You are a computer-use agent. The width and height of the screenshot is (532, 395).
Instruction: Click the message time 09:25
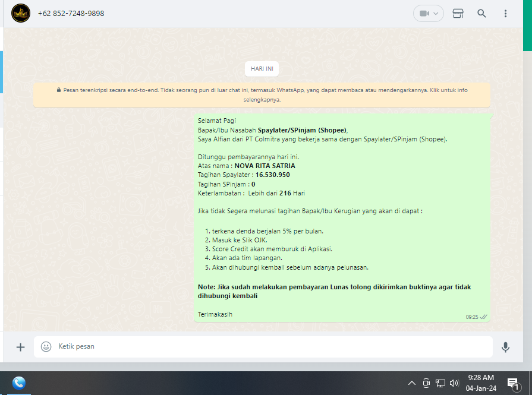[471, 317]
